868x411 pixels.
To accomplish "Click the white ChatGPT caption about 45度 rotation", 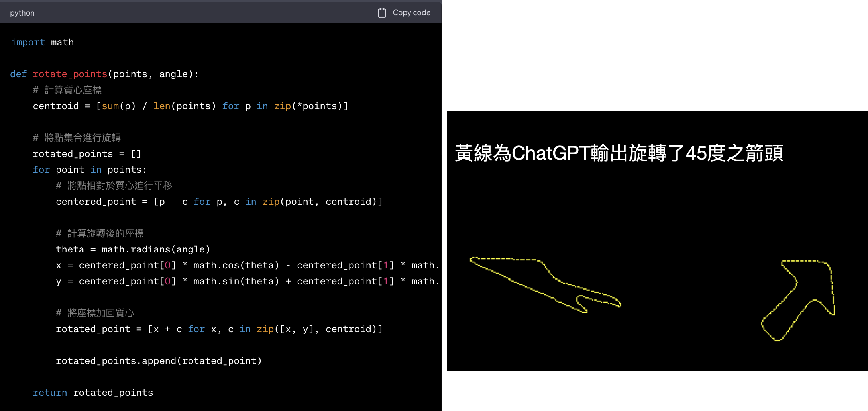I will (619, 153).
